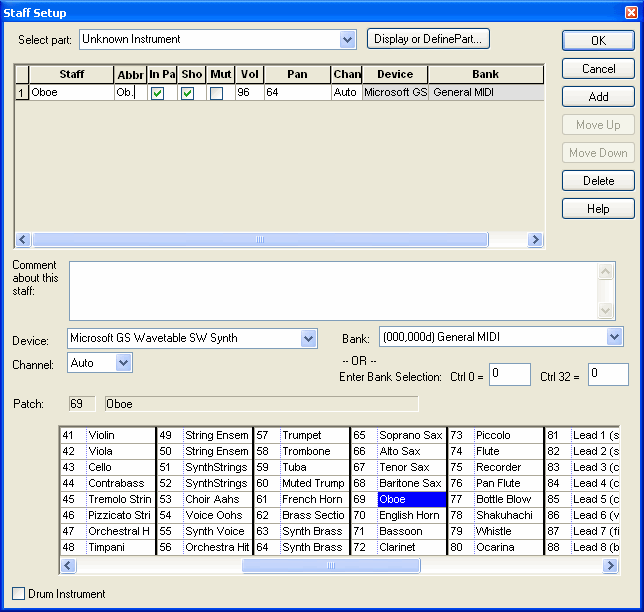Viewport: 644px width, 612px height.
Task: Expand the Channel Auto dropdown
Action: coord(123,364)
